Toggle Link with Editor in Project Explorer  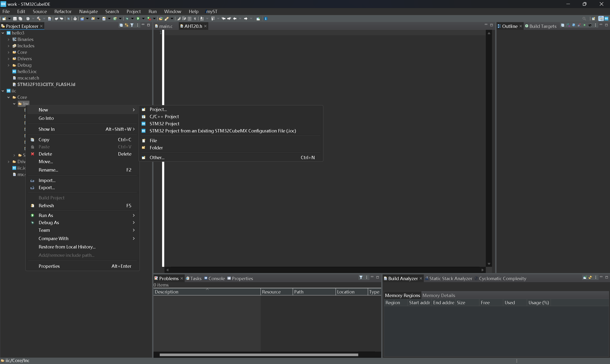[126, 25]
